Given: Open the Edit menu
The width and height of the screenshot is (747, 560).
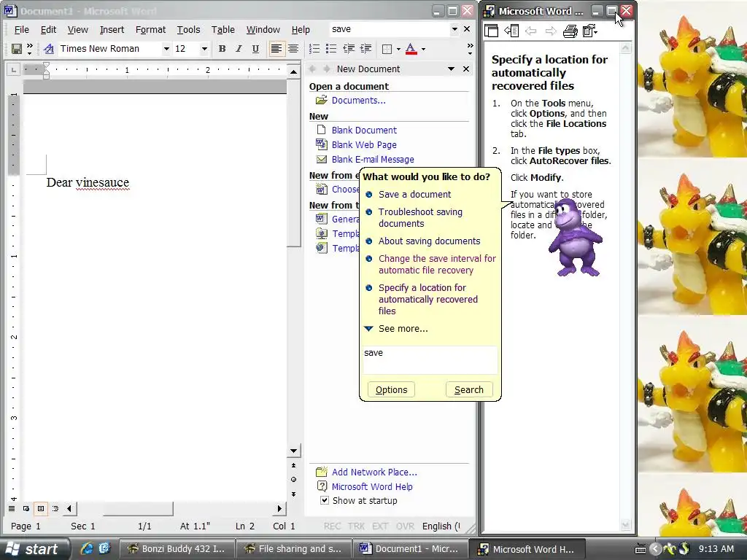Looking at the screenshot, I should click(x=48, y=29).
